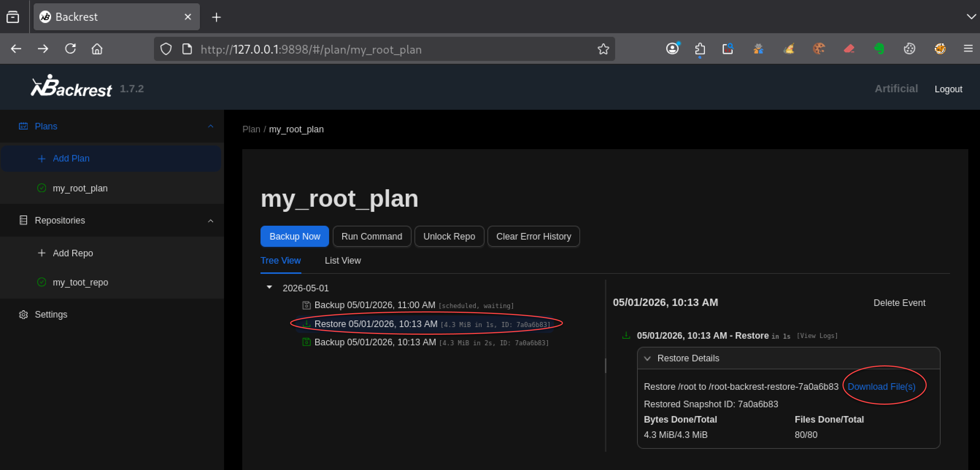Click the Plan breadcrumb link
Viewport: 980px width, 470px height.
click(x=251, y=129)
